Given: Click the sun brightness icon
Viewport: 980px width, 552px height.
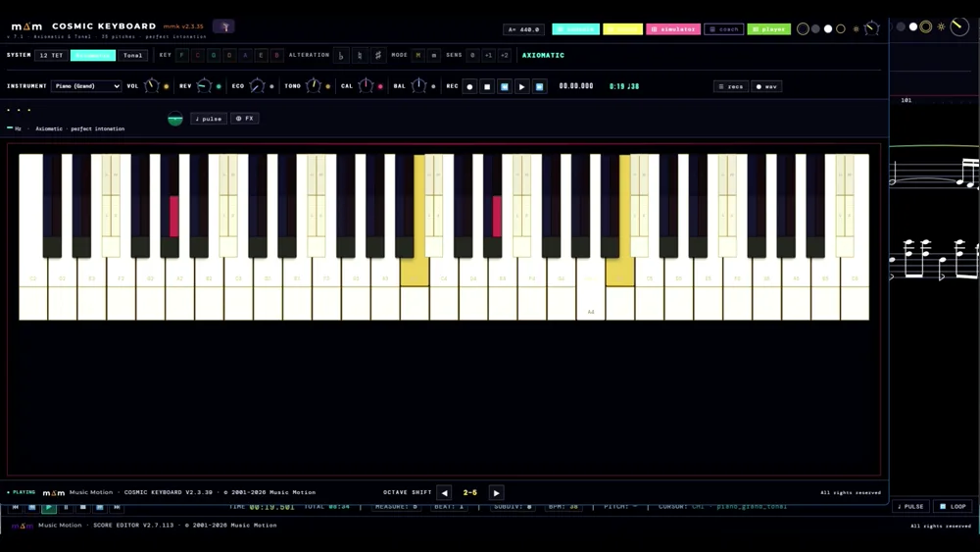Looking at the screenshot, I should tap(857, 28).
